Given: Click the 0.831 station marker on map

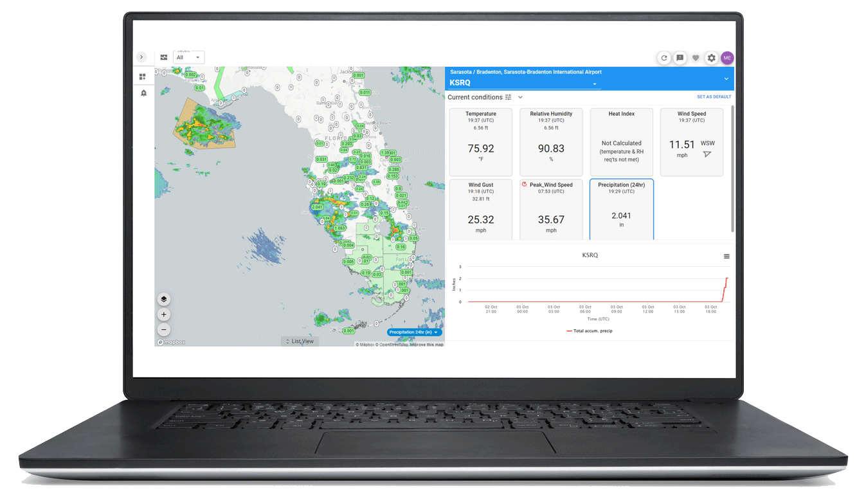Looking at the screenshot, I should (363, 167).
